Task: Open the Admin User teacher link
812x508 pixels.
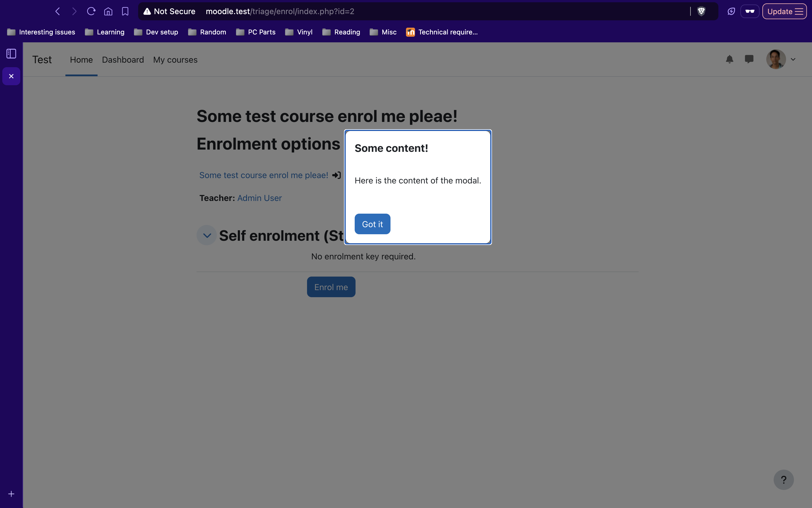Action: pyautogui.click(x=259, y=198)
